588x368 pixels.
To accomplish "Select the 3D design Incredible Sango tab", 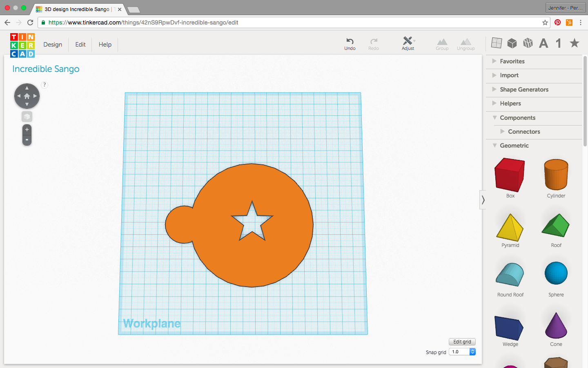I will pos(78,9).
